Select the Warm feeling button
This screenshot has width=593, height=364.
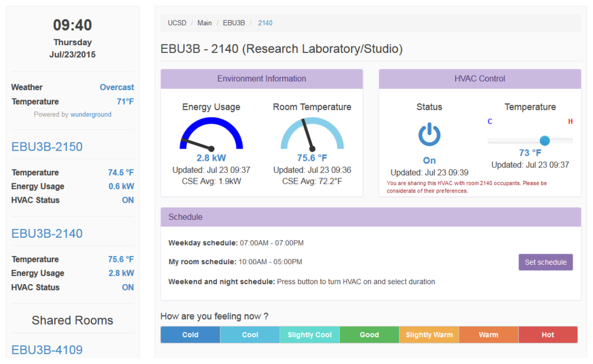coord(489,335)
